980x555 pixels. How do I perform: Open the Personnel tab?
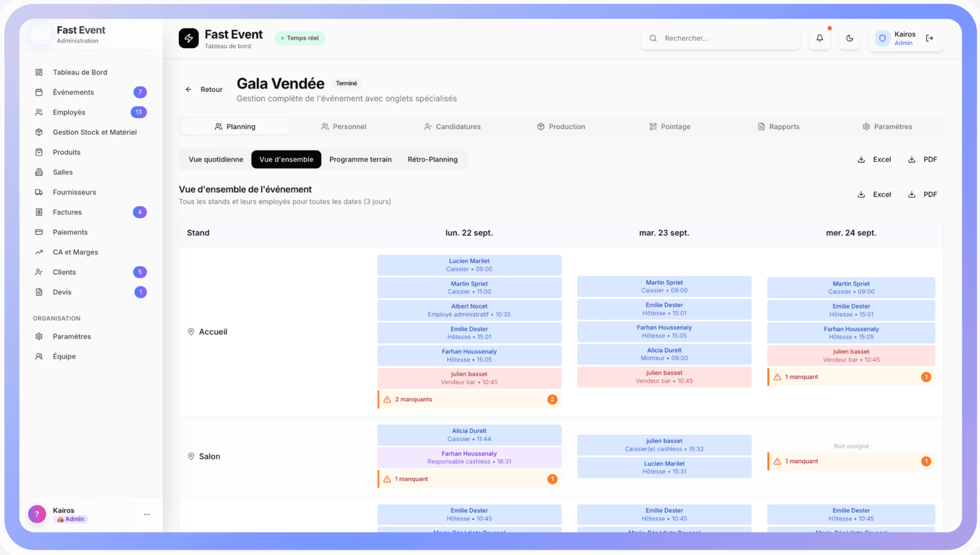coord(344,127)
